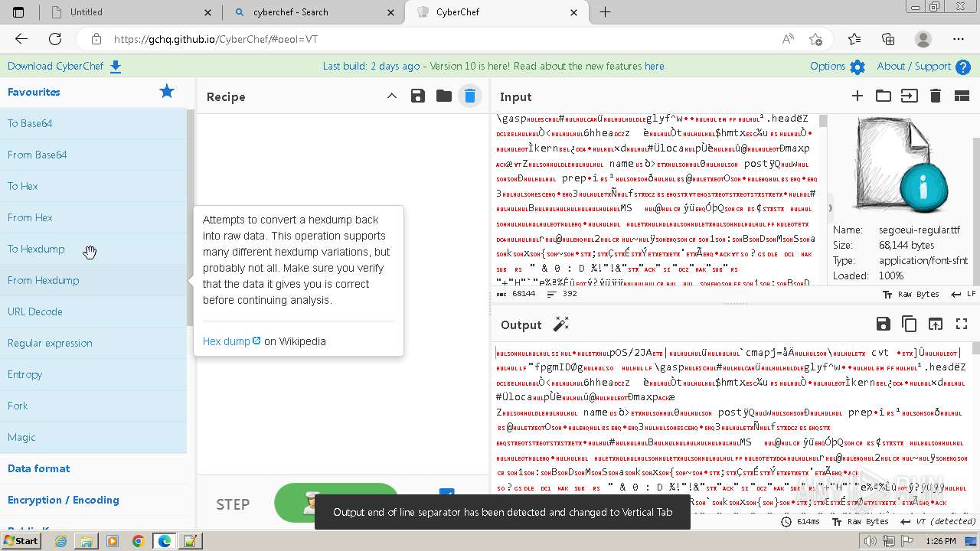Refresh the browser page
Viewport: 980px width, 551px height.
[55, 39]
